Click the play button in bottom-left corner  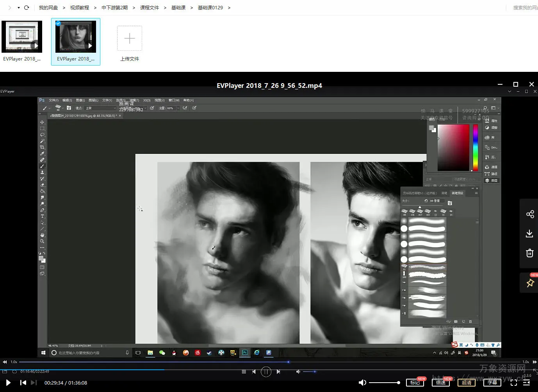(x=8, y=383)
